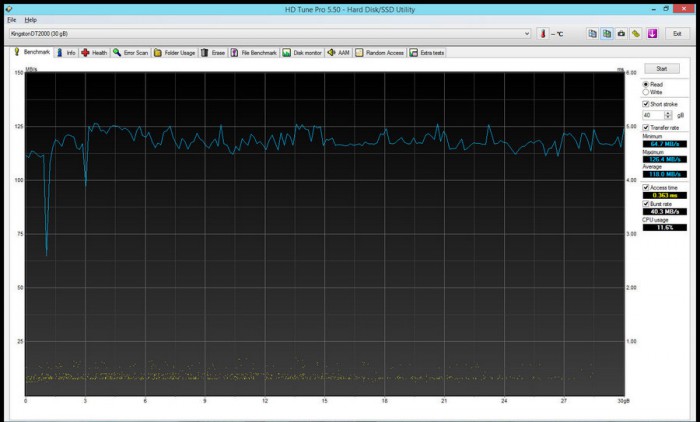Image resolution: width=700 pixels, height=422 pixels.
Task: Click the Health red cross icon
Action: (x=85, y=53)
